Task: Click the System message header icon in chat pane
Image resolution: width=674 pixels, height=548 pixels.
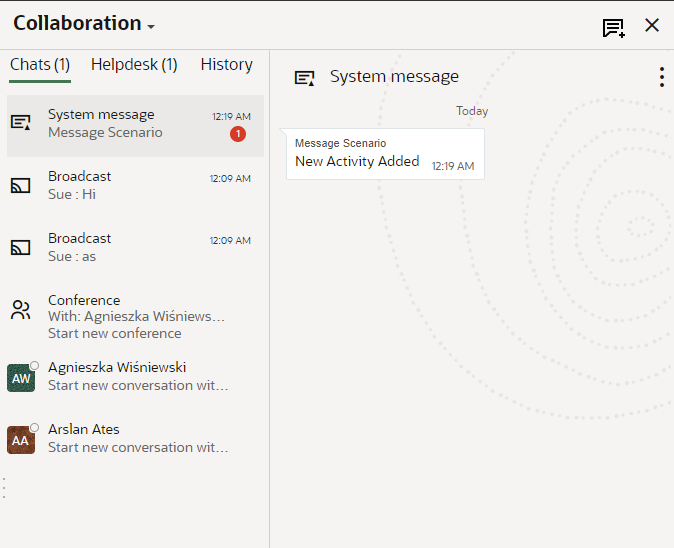Action: pyautogui.click(x=305, y=77)
